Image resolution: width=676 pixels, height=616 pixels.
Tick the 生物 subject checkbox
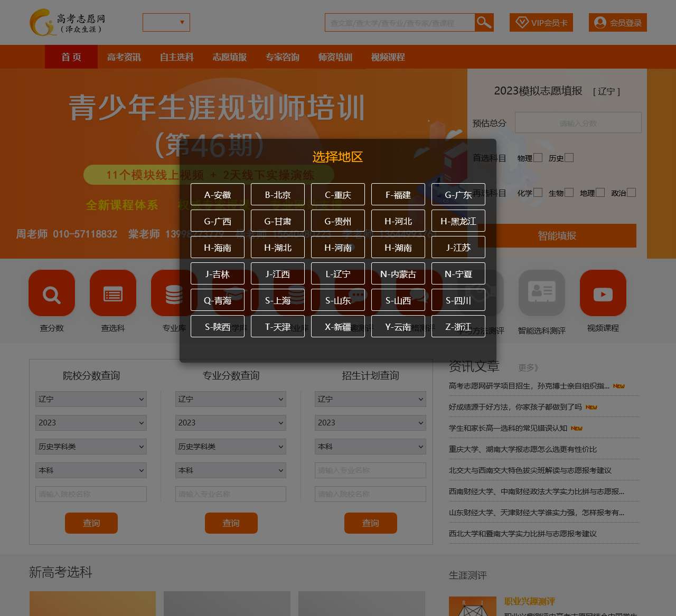[569, 193]
